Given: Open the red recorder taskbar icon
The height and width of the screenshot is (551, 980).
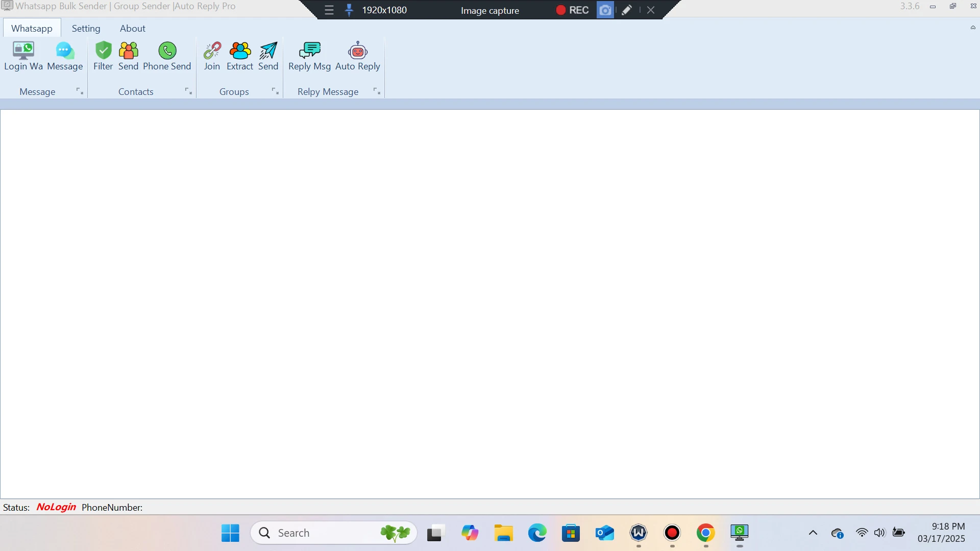Looking at the screenshot, I should (x=672, y=533).
